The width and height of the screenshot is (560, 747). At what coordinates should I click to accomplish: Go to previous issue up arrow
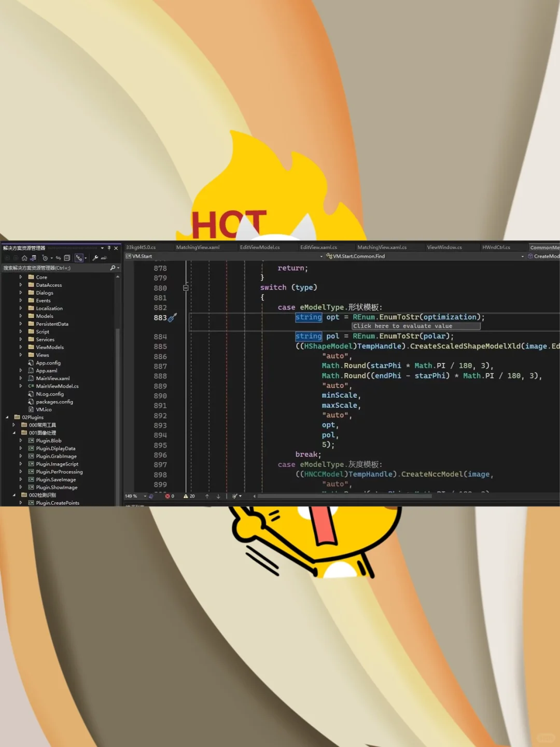pyautogui.click(x=207, y=496)
